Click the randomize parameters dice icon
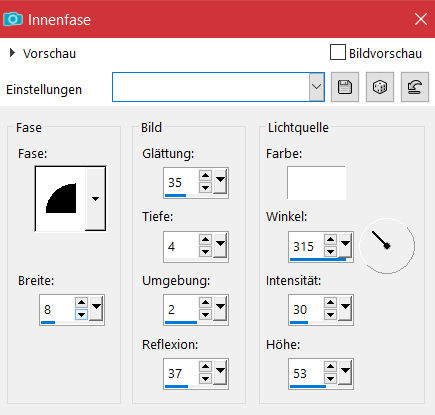Viewport: 435px width, 415px height. pos(380,87)
